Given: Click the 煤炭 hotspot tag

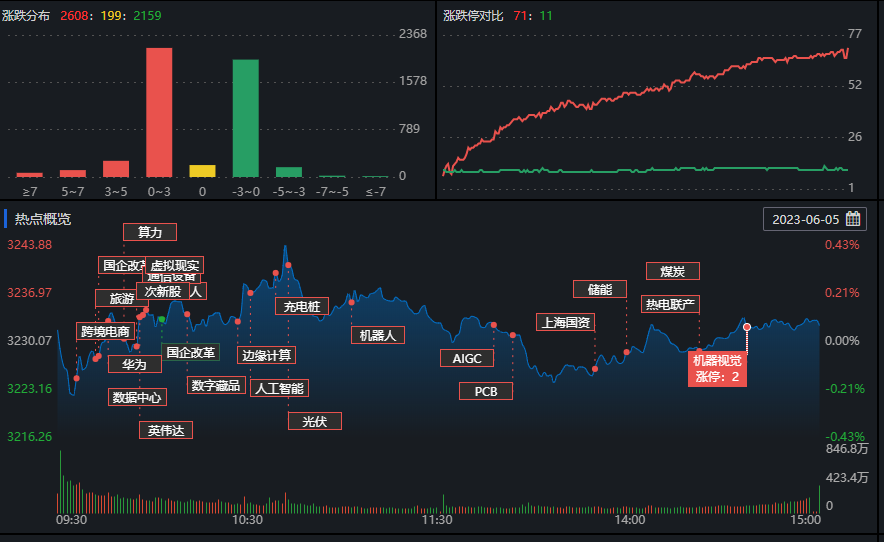Looking at the screenshot, I should click(672, 271).
